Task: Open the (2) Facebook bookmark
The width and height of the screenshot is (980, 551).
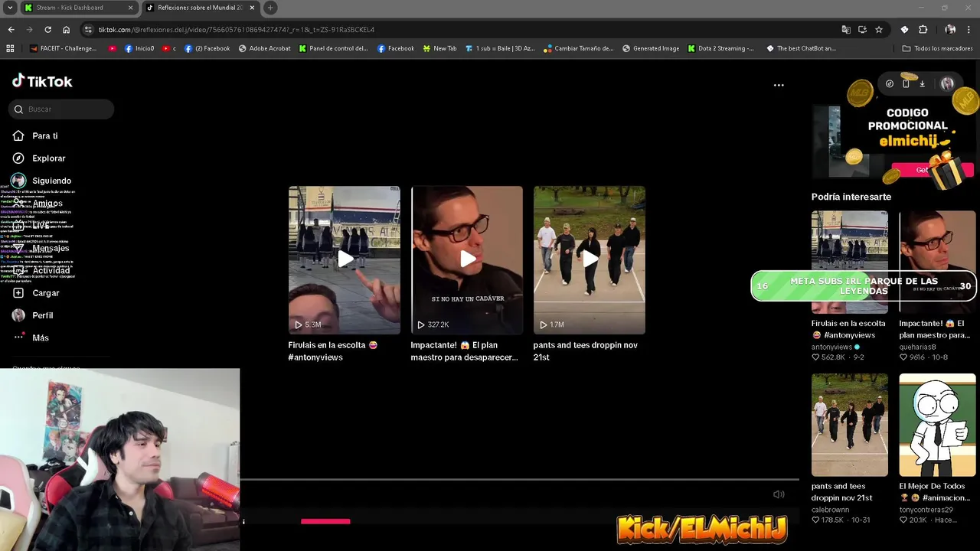Action: click(x=207, y=48)
